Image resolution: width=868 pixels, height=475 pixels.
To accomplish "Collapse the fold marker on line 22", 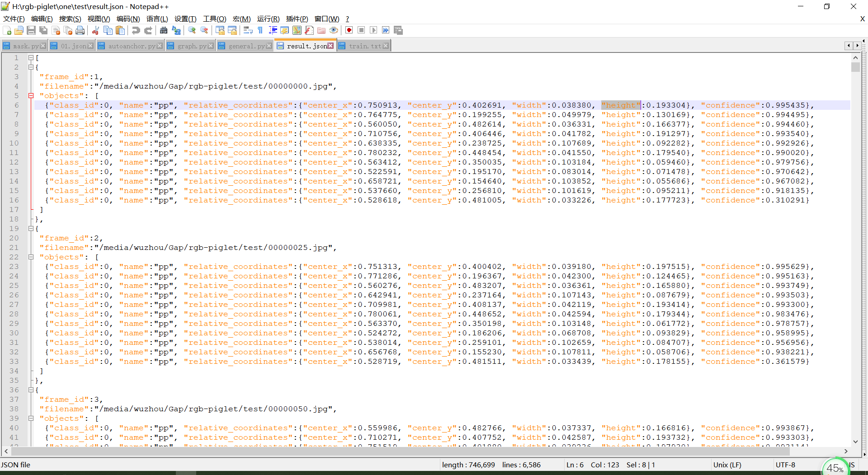I will tap(31, 257).
